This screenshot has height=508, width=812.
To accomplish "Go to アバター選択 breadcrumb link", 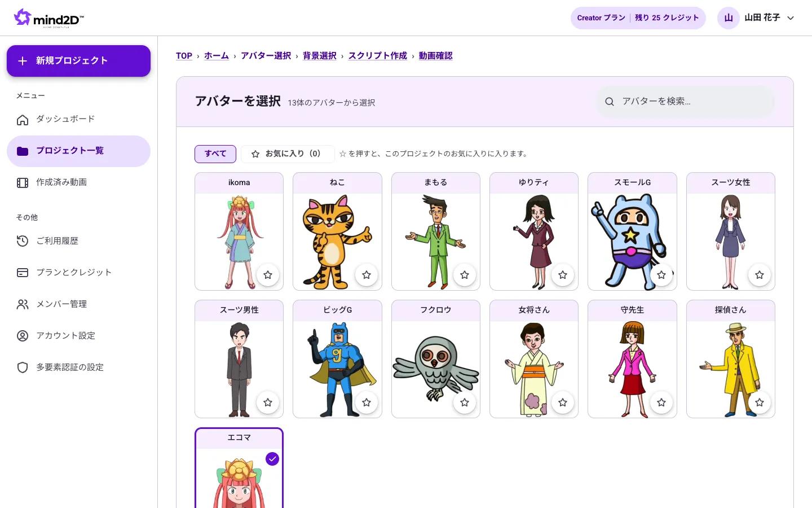I will tap(266, 56).
